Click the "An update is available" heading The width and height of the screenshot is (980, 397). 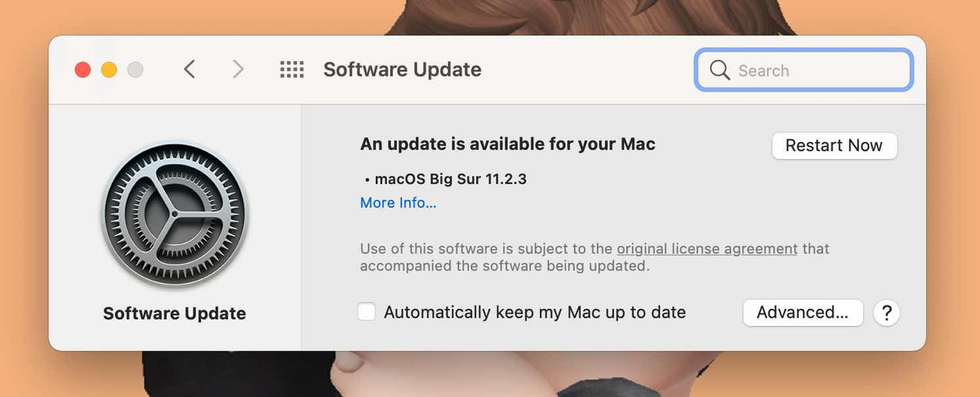(508, 145)
